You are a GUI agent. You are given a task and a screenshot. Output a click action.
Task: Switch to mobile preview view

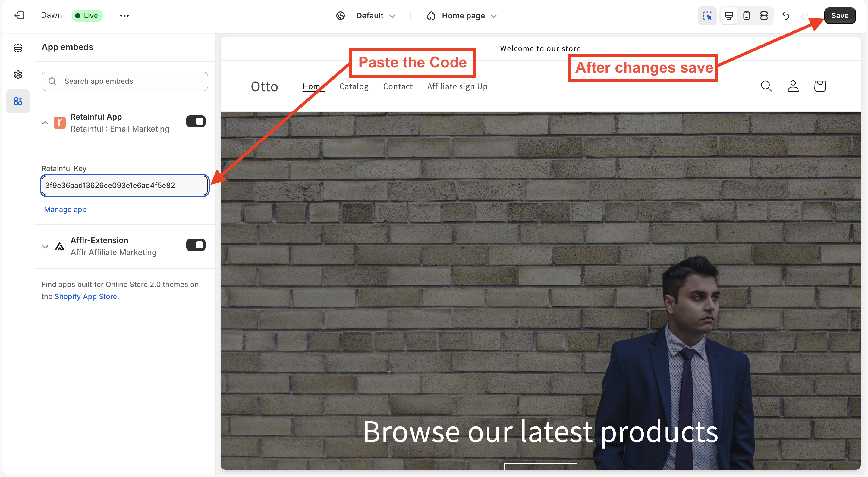point(746,15)
